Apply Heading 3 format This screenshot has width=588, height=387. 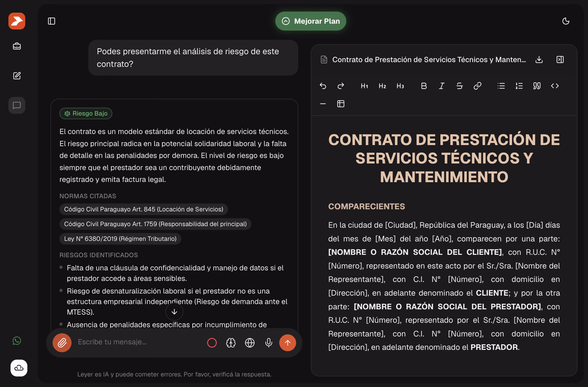pos(400,86)
